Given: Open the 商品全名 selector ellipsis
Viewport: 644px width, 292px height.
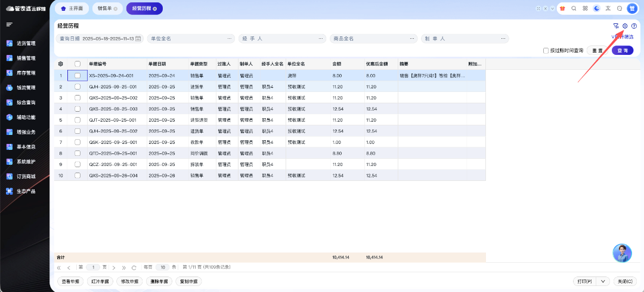Looking at the screenshot, I should pos(412,38).
